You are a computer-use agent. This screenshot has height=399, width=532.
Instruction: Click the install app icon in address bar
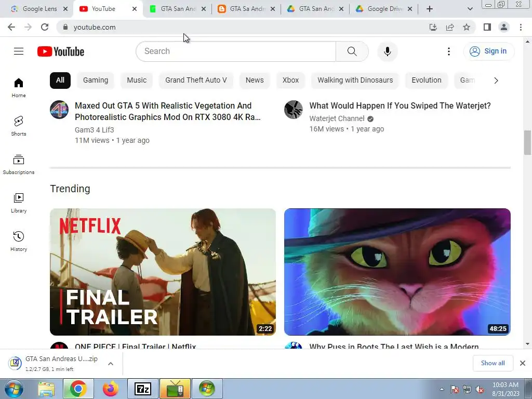(x=433, y=27)
